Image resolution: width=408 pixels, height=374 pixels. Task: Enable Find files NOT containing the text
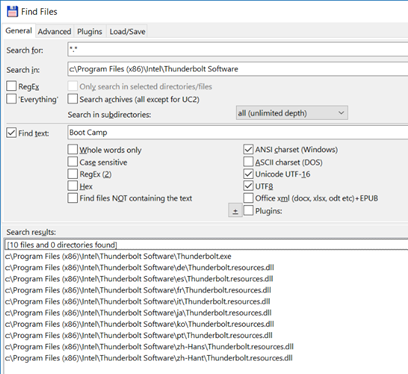click(73, 198)
